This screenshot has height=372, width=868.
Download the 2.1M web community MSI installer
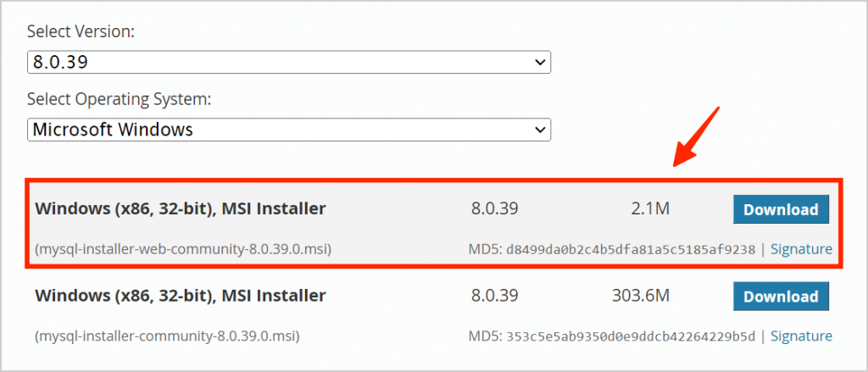781,209
